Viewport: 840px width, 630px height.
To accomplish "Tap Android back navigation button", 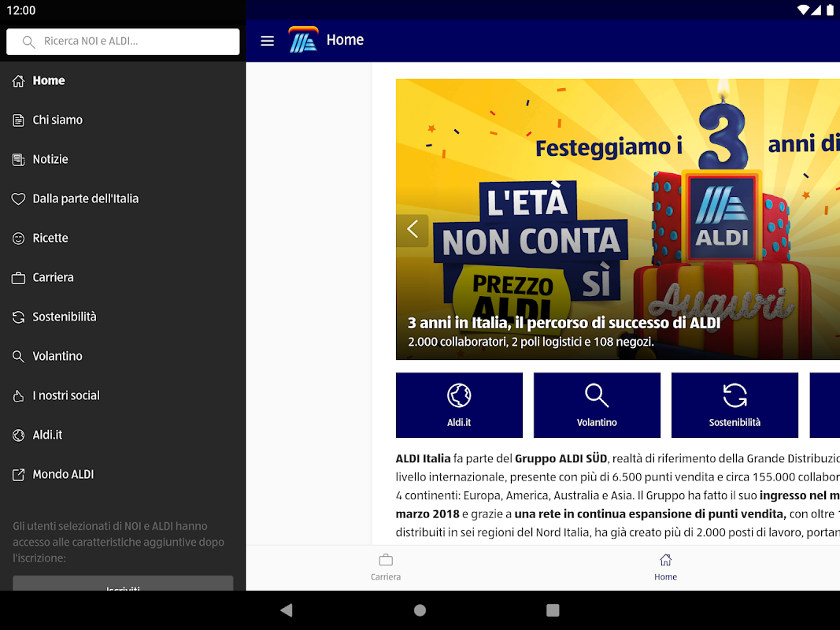I will pyautogui.click(x=287, y=610).
